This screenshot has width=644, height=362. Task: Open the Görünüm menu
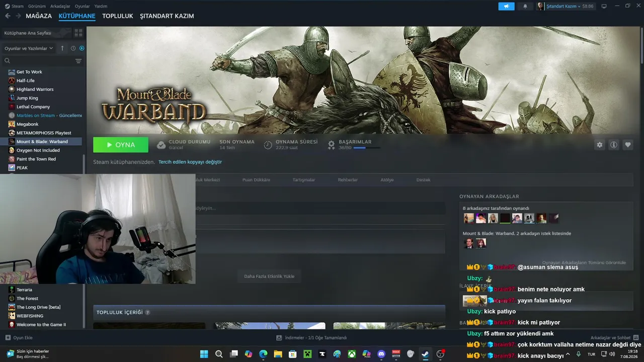37,6
